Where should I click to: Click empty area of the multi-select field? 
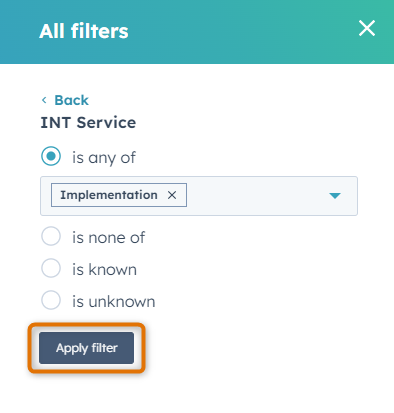[x=257, y=196]
